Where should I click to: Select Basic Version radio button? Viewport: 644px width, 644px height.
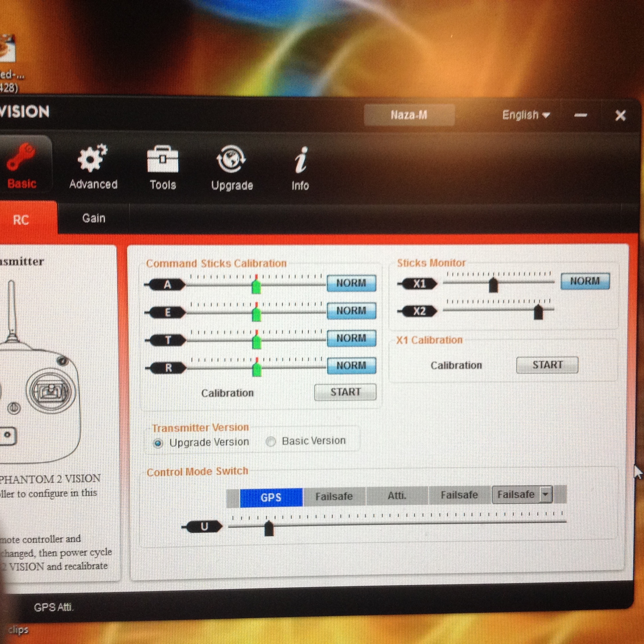click(x=271, y=442)
